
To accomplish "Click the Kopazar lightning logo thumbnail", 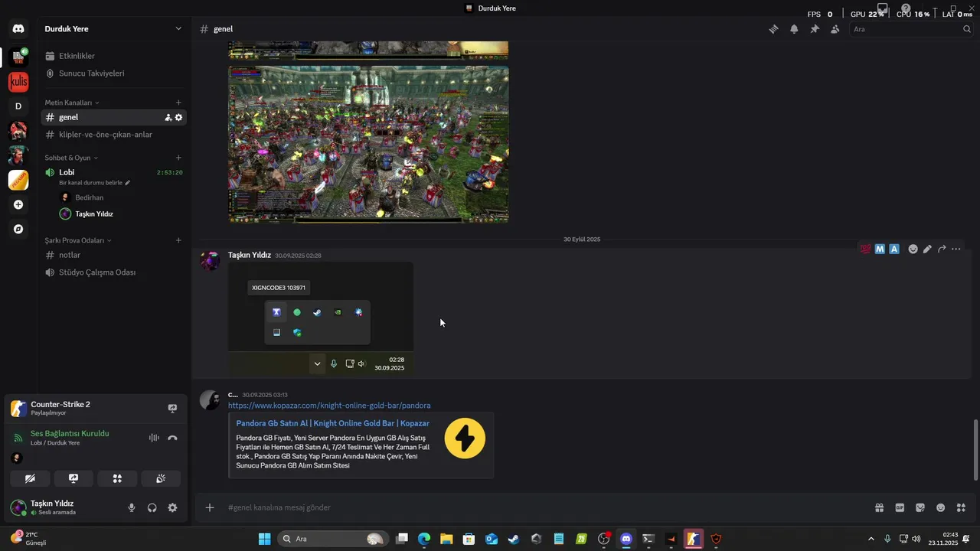I will click(x=465, y=439).
